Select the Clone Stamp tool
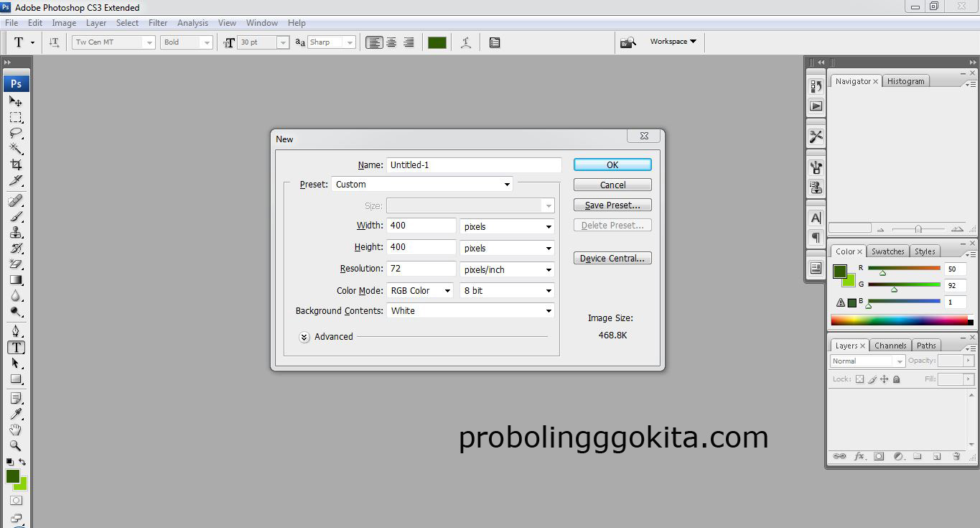Screen dimensions: 980x528 coord(16,232)
